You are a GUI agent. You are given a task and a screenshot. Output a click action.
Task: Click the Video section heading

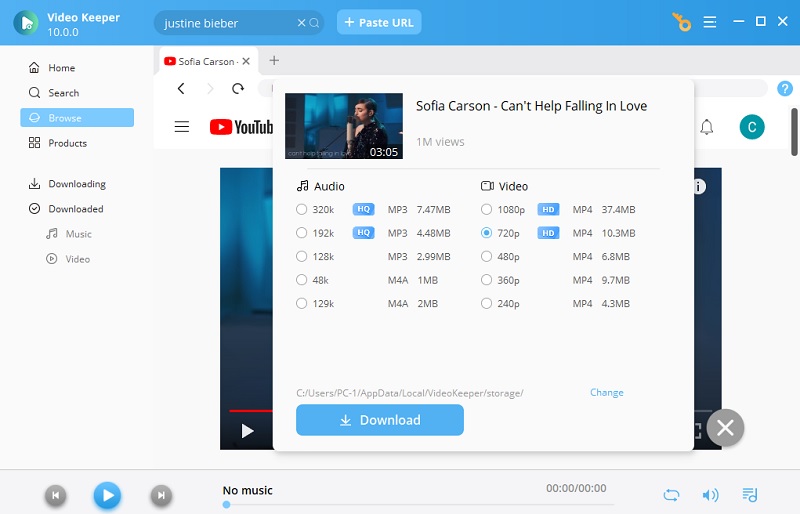point(504,186)
